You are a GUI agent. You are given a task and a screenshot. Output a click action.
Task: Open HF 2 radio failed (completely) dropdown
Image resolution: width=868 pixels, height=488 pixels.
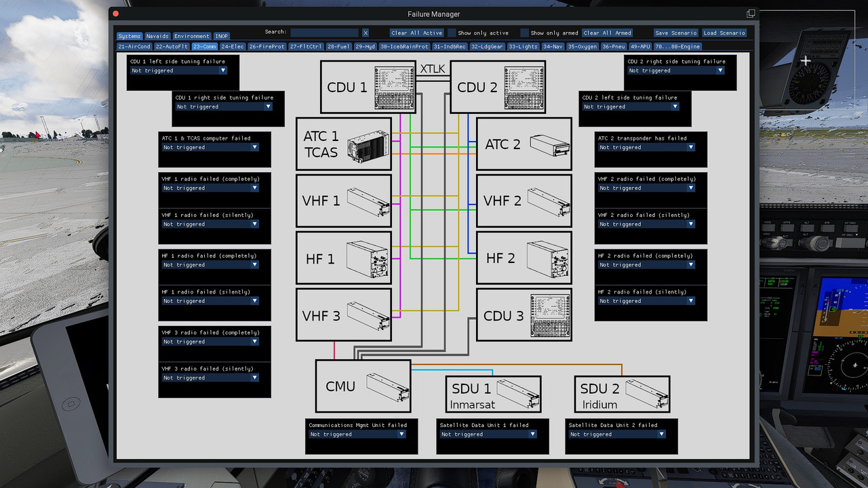tap(646, 265)
